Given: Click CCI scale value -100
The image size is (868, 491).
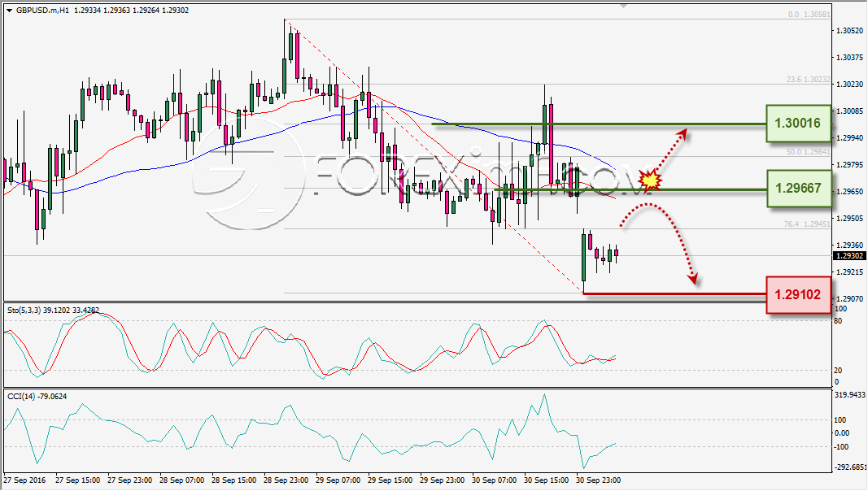Looking at the screenshot, I should [841, 447].
